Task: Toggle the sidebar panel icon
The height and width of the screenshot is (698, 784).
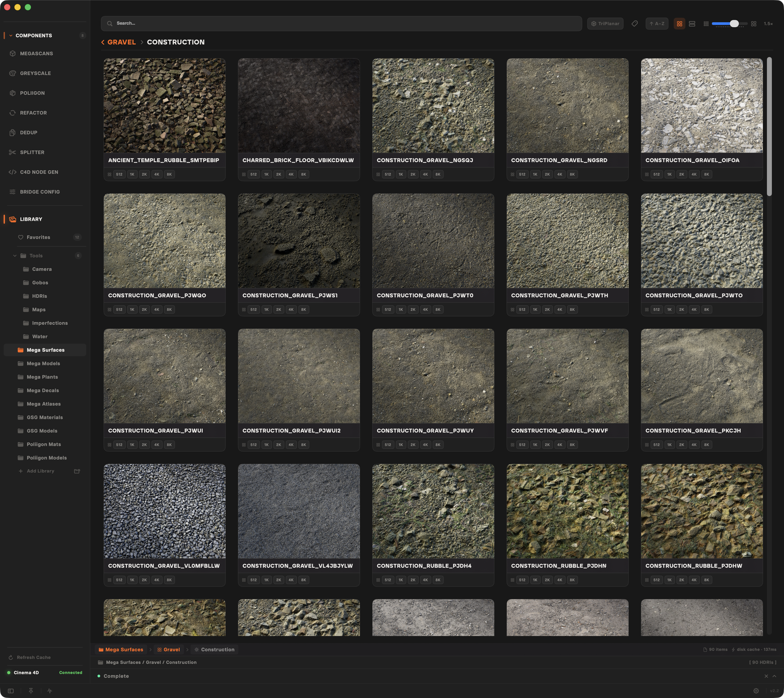Action: coord(11,691)
